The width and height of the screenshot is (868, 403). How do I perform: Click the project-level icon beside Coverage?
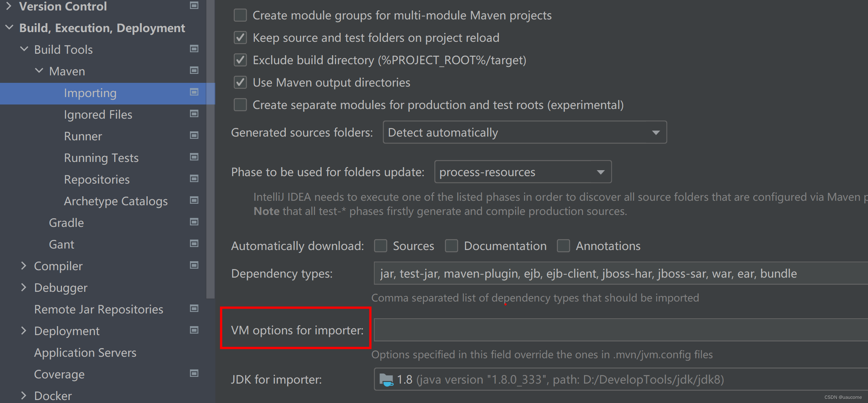[194, 374]
